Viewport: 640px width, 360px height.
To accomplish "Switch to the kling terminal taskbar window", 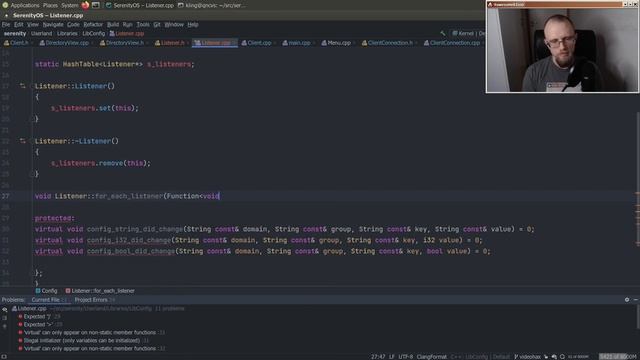I will pos(211,5).
